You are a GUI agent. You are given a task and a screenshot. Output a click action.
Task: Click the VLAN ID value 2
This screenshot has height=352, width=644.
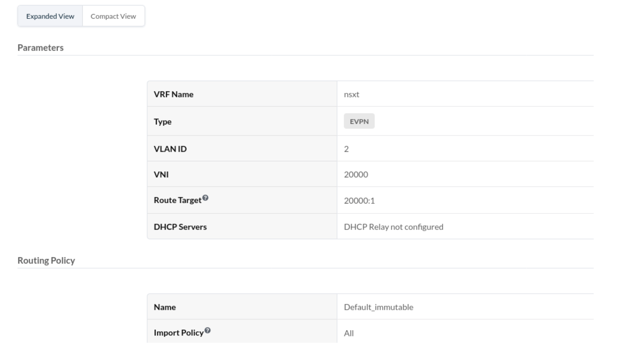tap(346, 149)
